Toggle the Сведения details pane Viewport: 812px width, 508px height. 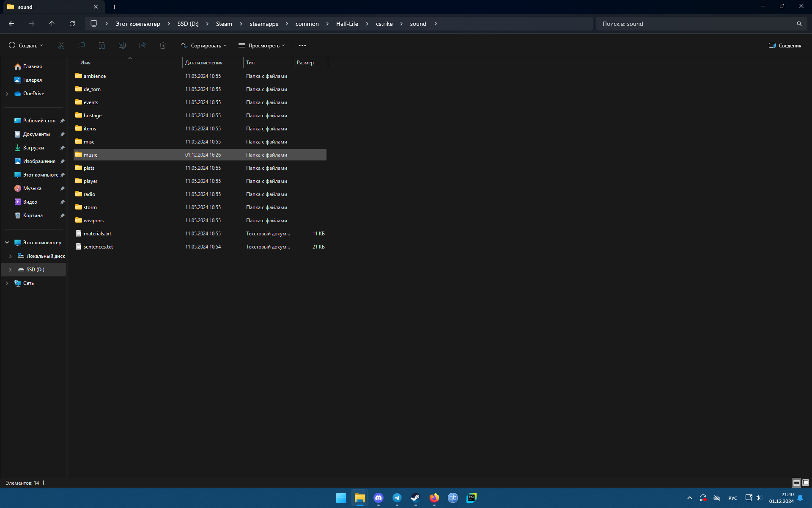785,45
